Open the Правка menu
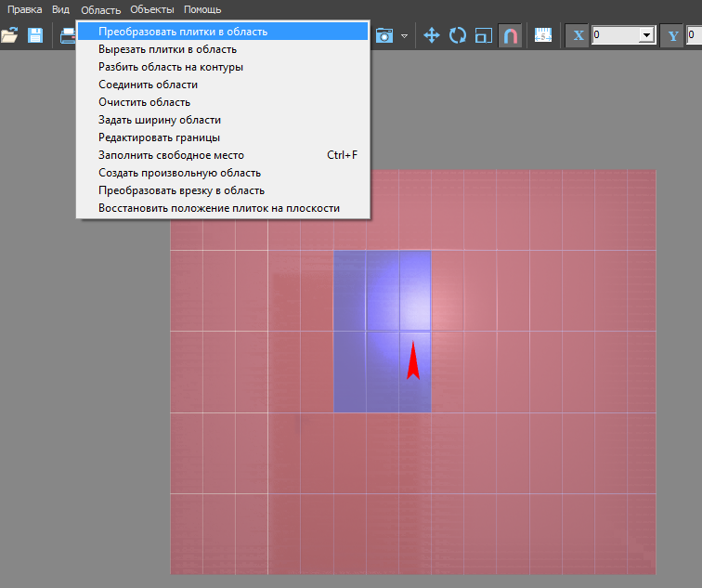The width and height of the screenshot is (702, 588). [x=25, y=9]
